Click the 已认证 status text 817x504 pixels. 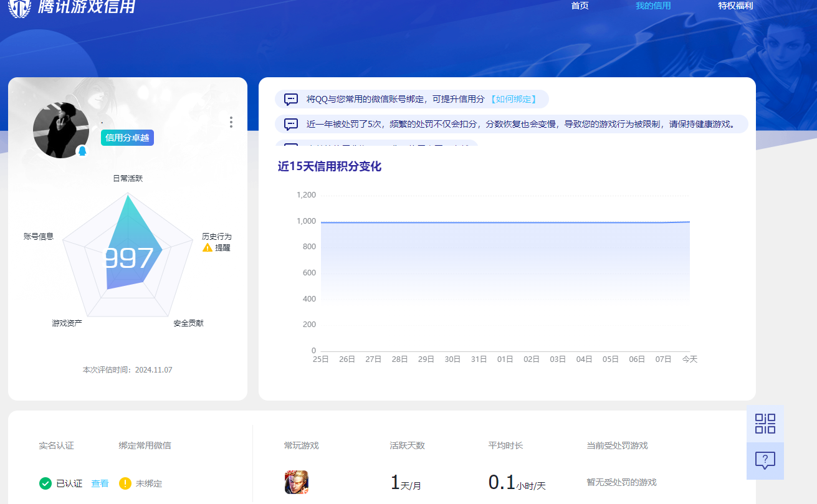[69, 483]
